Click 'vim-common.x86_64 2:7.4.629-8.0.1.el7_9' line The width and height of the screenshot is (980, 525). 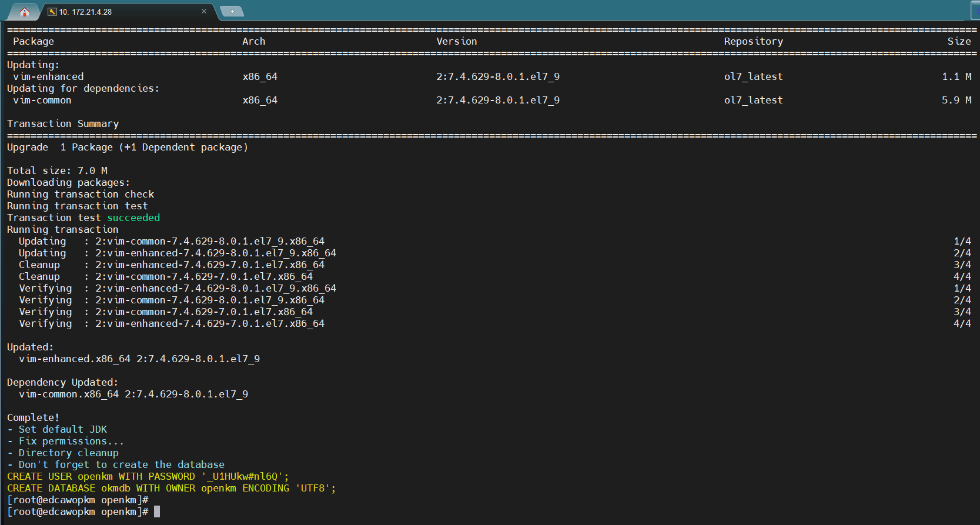(133, 394)
